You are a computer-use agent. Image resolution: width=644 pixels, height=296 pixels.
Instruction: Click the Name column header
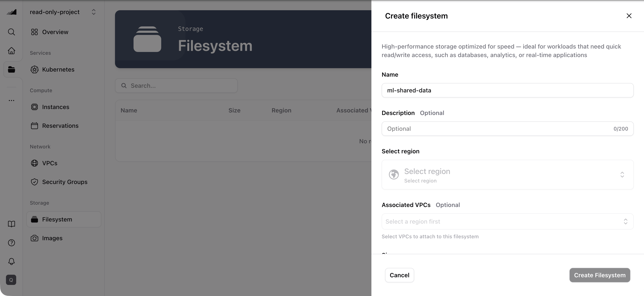coord(129,110)
